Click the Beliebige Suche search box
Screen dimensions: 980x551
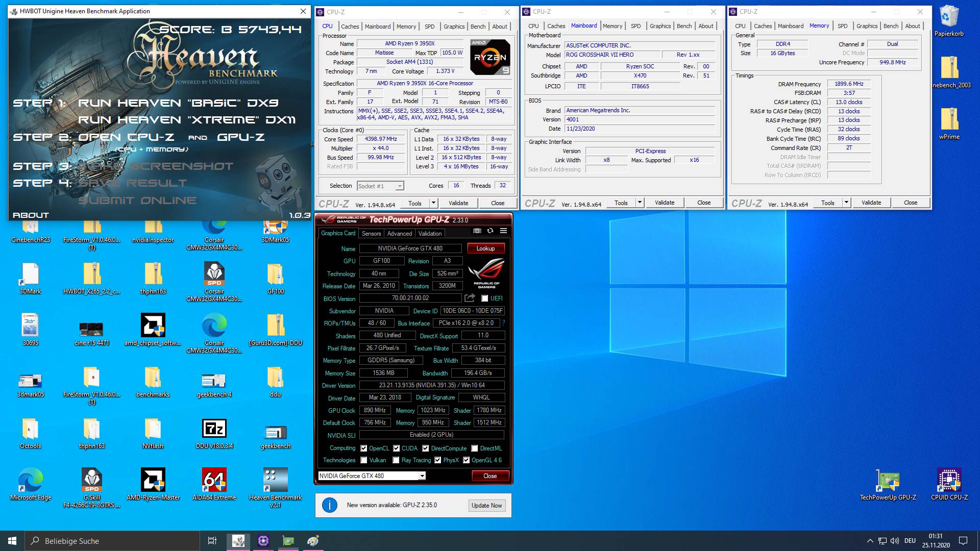112,541
